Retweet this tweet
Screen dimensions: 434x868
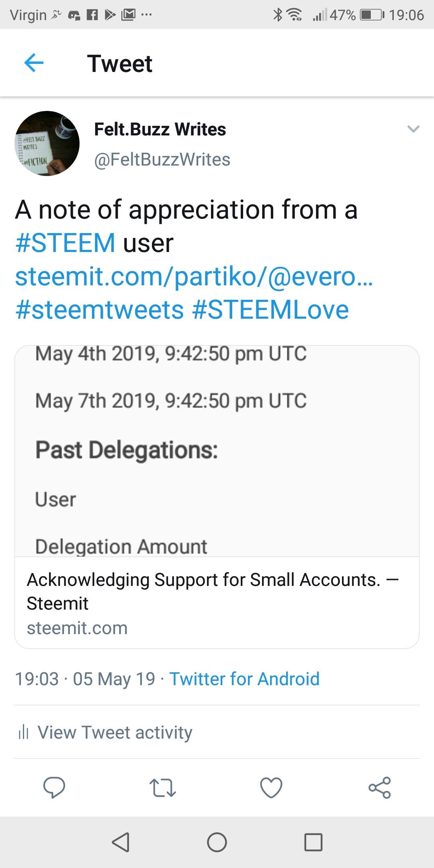coord(162,788)
